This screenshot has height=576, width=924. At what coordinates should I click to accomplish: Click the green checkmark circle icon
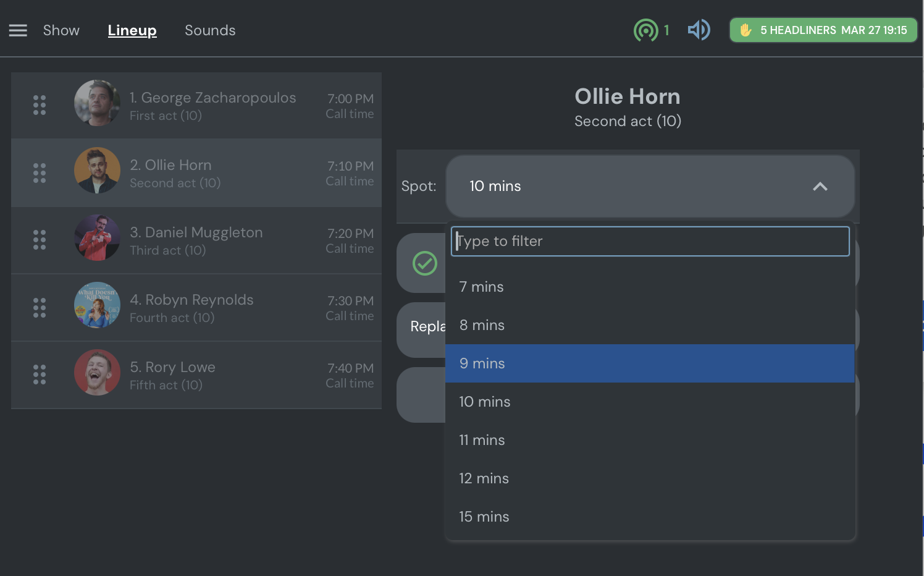[x=425, y=263]
